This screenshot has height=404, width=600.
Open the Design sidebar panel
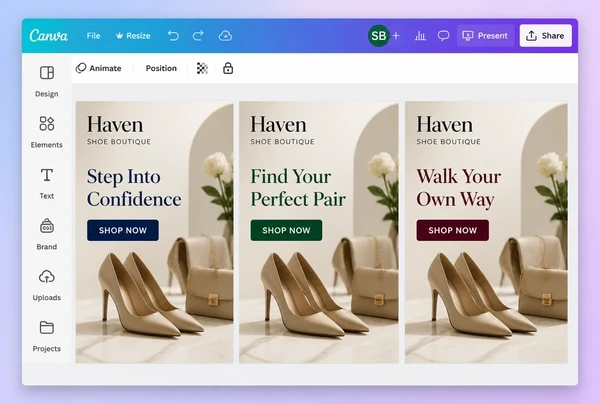(x=47, y=81)
